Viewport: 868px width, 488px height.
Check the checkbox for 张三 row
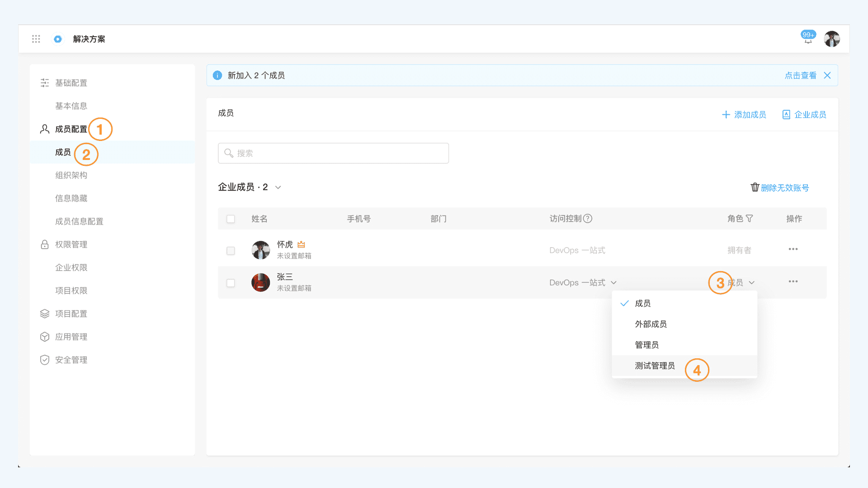coord(231,283)
